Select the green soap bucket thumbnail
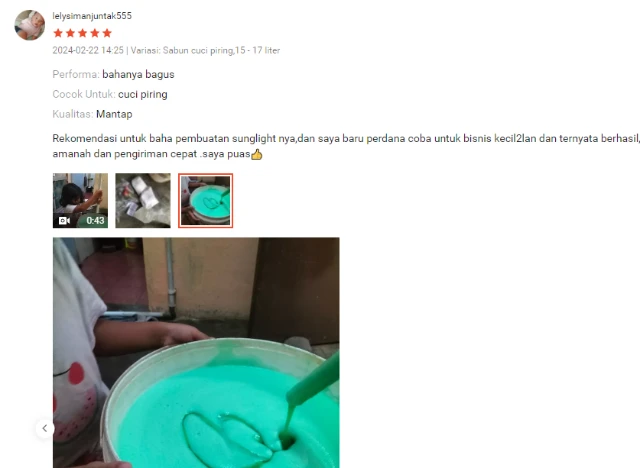The width and height of the screenshot is (640, 468). tap(205, 200)
